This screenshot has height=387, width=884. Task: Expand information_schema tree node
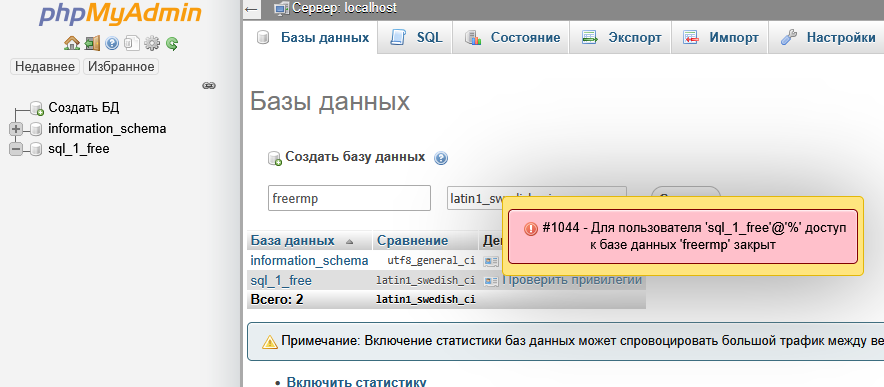pyautogui.click(x=16, y=129)
